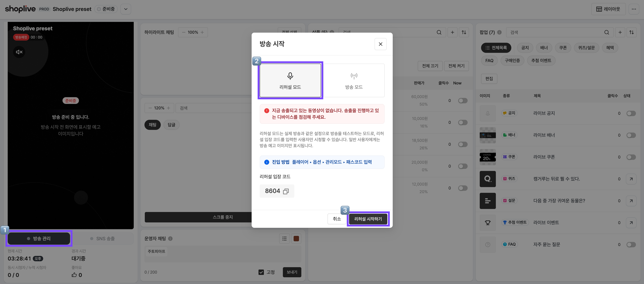Open the 라이브 이벤트 popup arrow
The image size is (644, 284).
tap(631, 223)
